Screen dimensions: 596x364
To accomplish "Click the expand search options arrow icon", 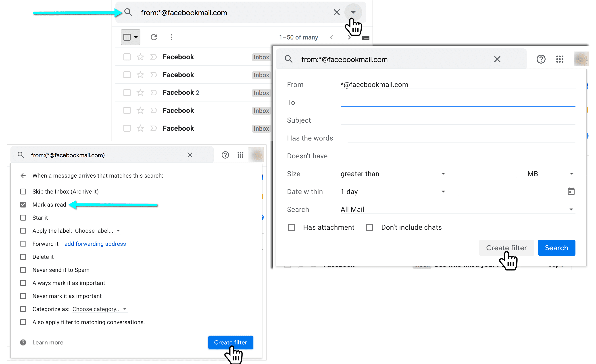I will pos(353,11).
